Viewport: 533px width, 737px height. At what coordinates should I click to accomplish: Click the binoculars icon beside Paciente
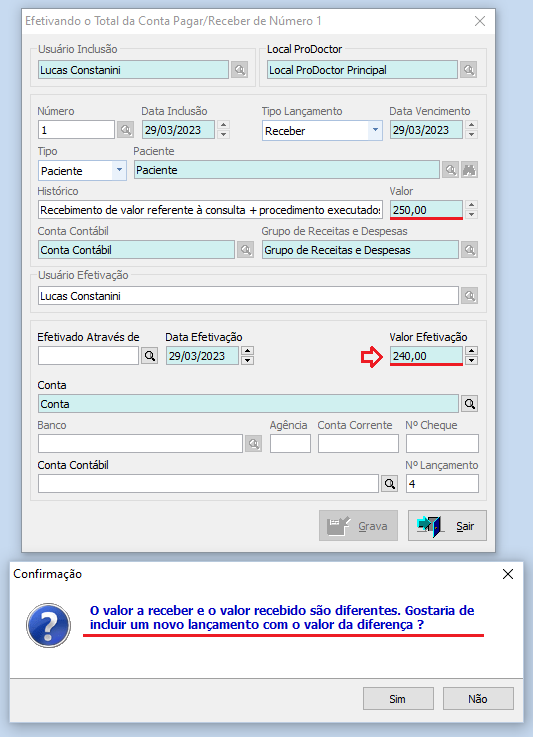tap(469, 170)
